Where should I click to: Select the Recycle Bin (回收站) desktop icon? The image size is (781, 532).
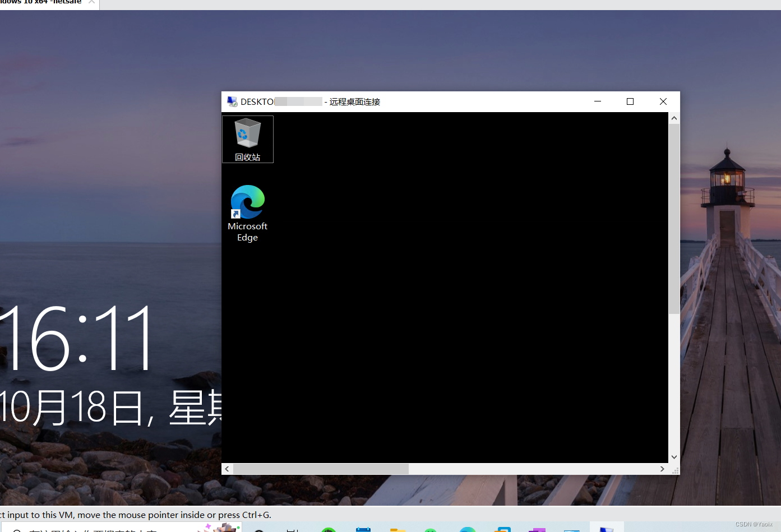[x=247, y=139]
